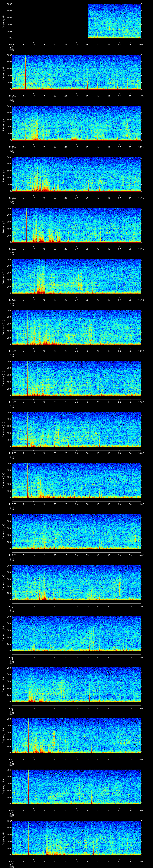
Task: Click the 4:25:00 start time label
Action: click(12, 861)
